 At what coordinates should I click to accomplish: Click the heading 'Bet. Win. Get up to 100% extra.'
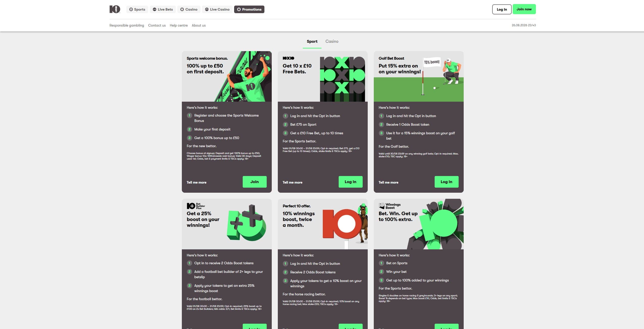tap(398, 216)
